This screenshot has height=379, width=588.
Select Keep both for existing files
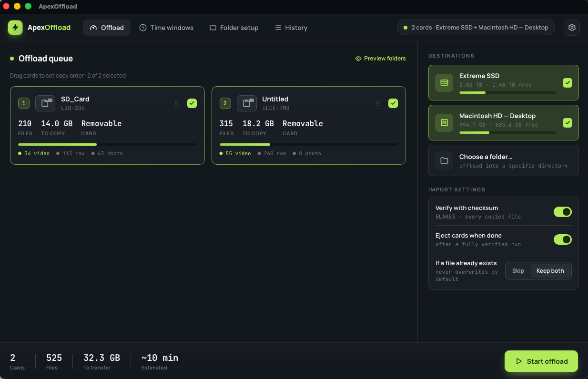point(550,271)
